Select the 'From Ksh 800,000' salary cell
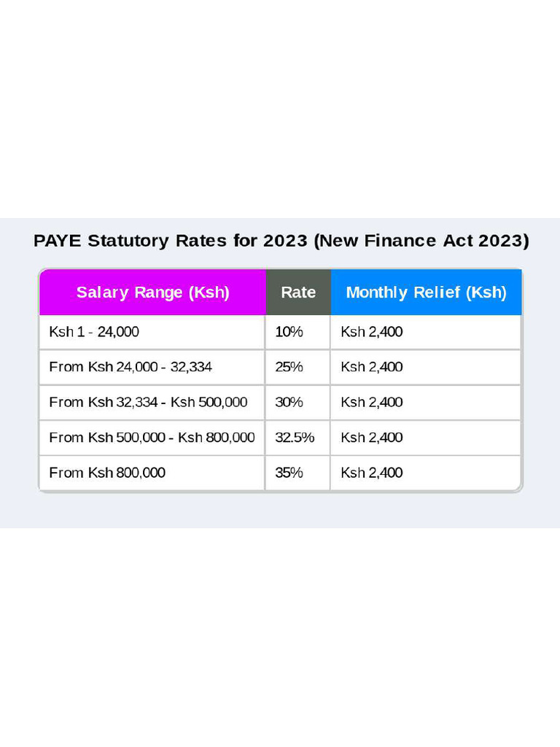Screen dimensions: 560x747 [x=107, y=473]
